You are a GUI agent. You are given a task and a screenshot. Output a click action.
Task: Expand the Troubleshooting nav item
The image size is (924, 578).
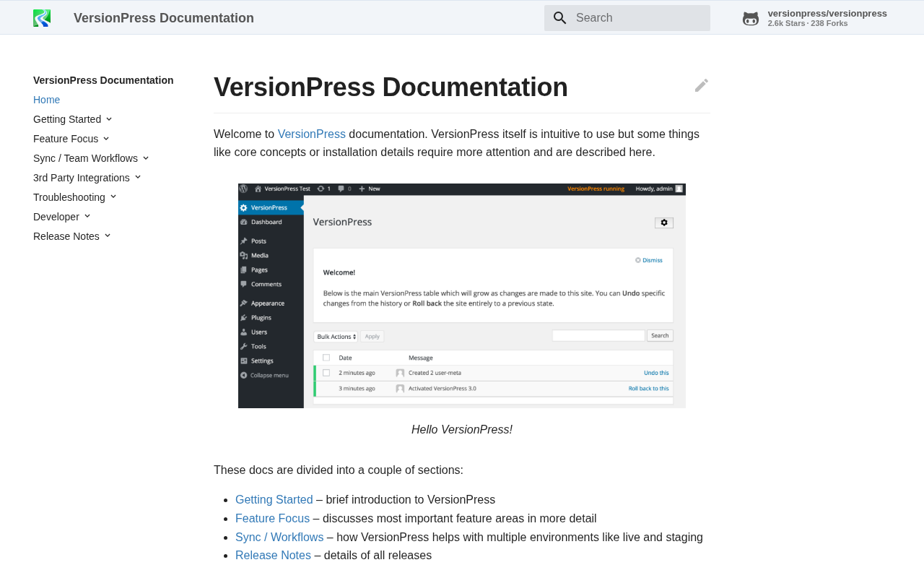coord(113,197)
